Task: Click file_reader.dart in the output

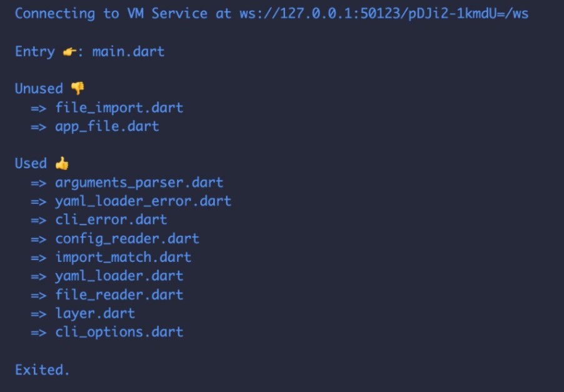Action: click(119, 294)
